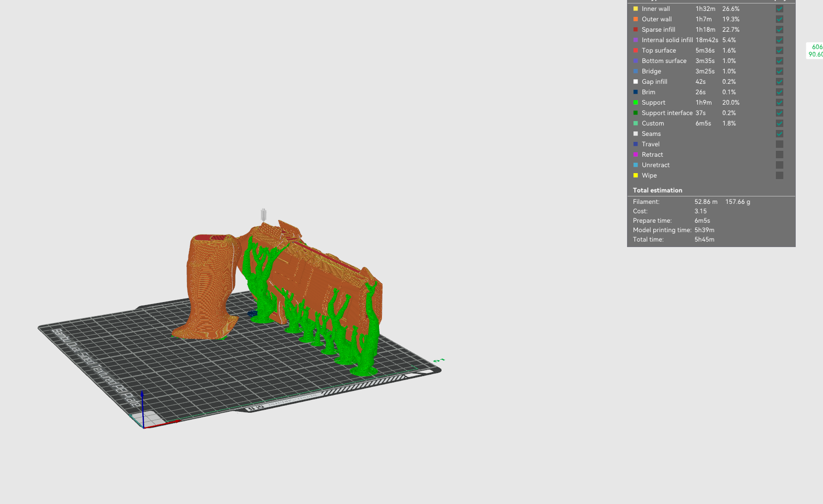The image size is (823, 504).
Task: Turn on the Wipe display checkbox
Action: click(779, 176)
